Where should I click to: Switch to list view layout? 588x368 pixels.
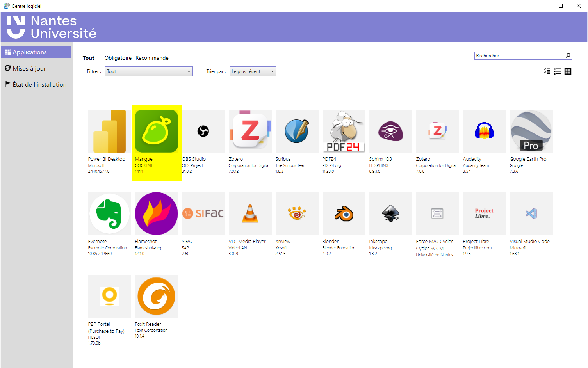pyautogui.click(x=558, y=71)
